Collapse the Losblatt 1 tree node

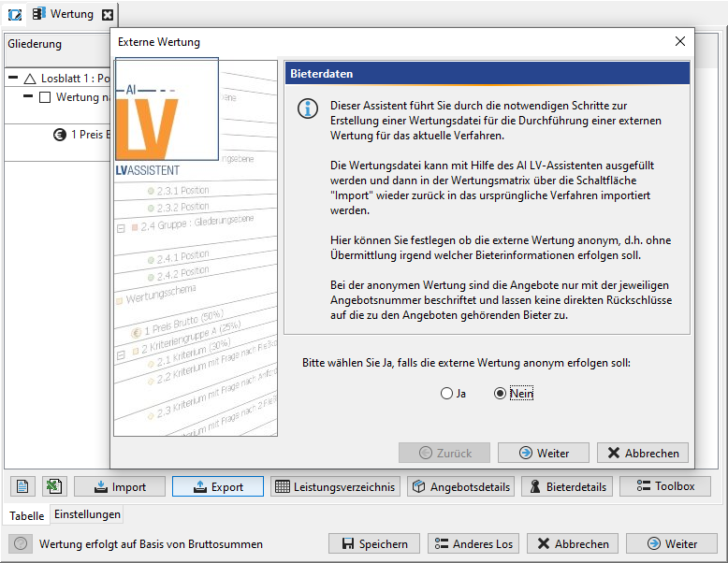pos(14,79)
